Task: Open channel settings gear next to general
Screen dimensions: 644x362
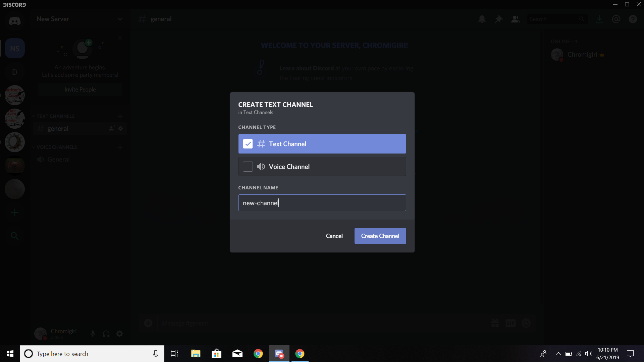Action: (120, 128)
